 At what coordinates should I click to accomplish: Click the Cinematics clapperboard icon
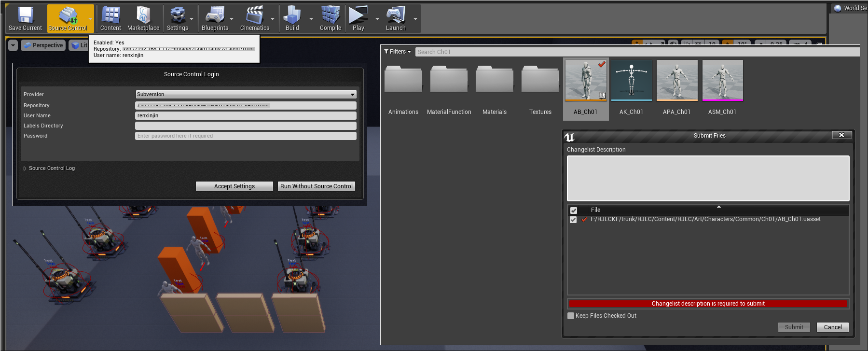tap(255, 19)
